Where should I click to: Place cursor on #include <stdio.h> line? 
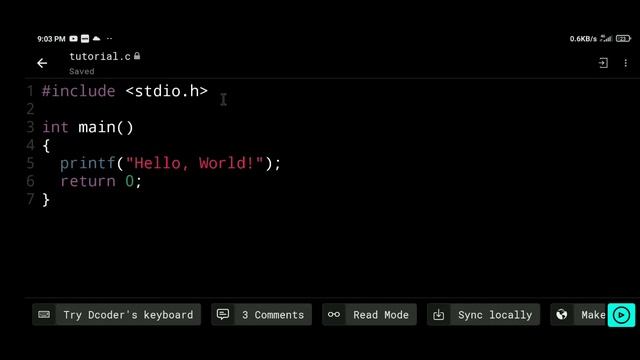125,91
